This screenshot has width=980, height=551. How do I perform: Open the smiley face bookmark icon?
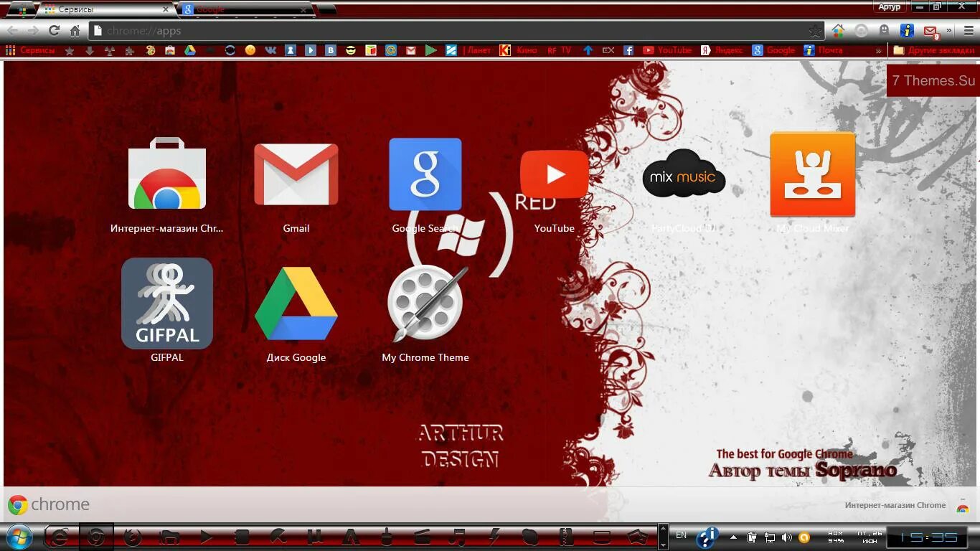point(250,50)
